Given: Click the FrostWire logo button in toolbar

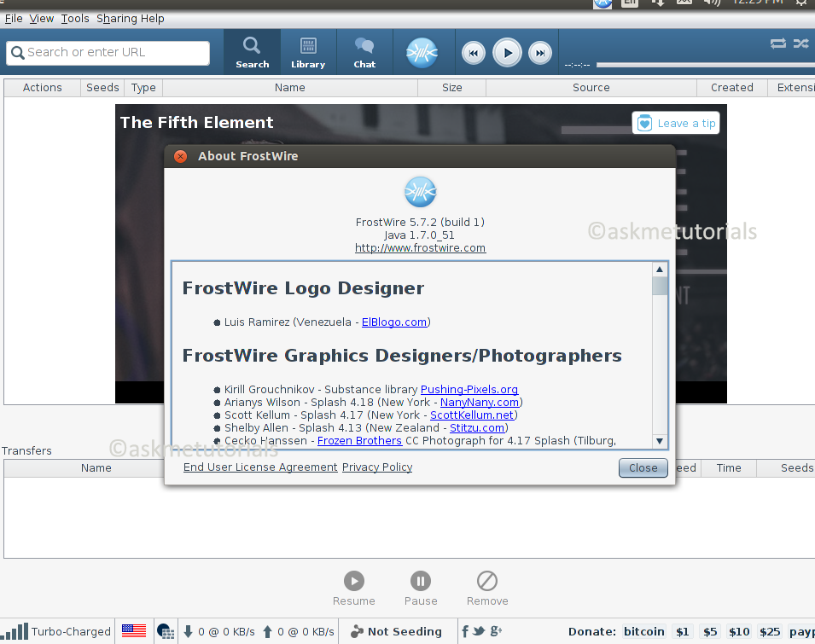Looking at the screenshot, I should pos(422,52).
